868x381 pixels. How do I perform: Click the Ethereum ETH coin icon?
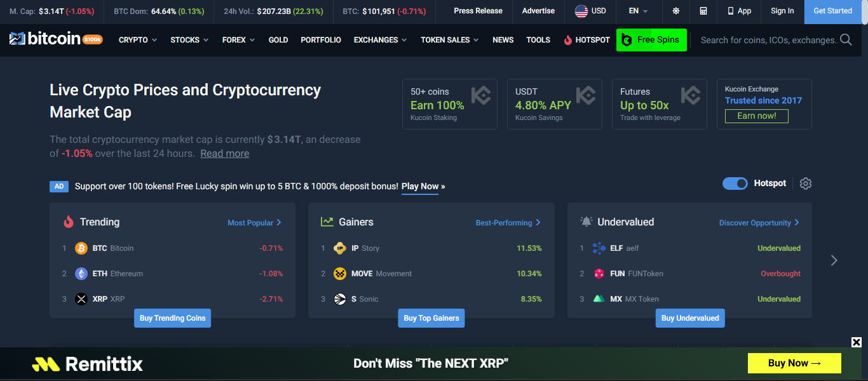coord(81,274)
